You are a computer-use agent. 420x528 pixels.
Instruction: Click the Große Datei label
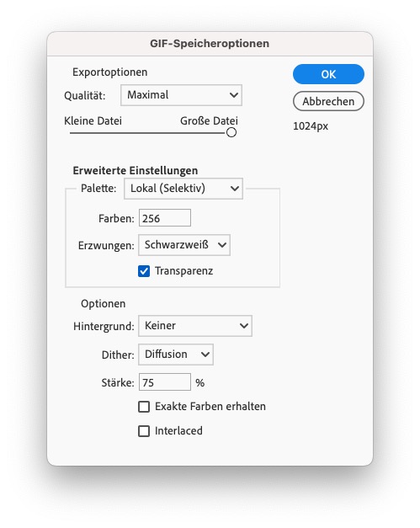pos(209,121)
